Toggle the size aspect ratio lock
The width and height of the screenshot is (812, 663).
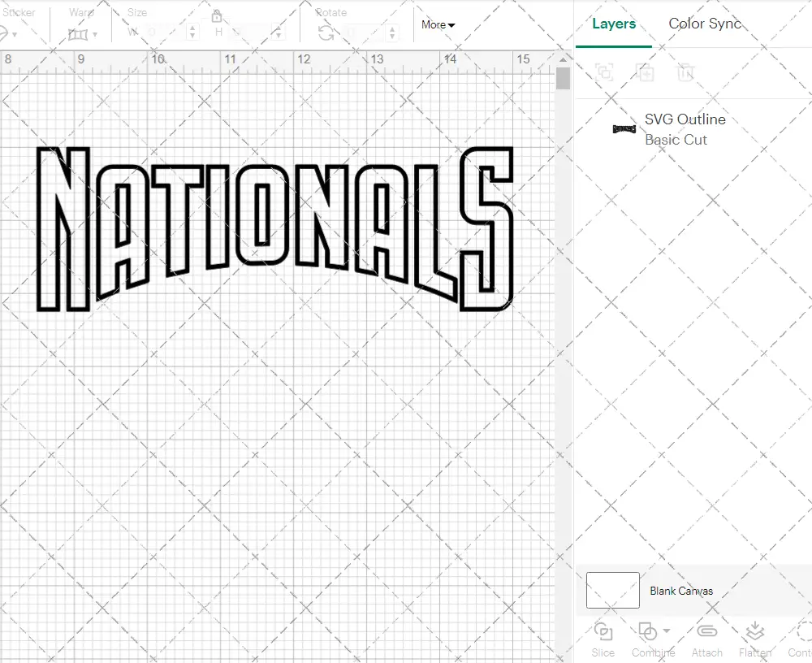click(217, 16)
